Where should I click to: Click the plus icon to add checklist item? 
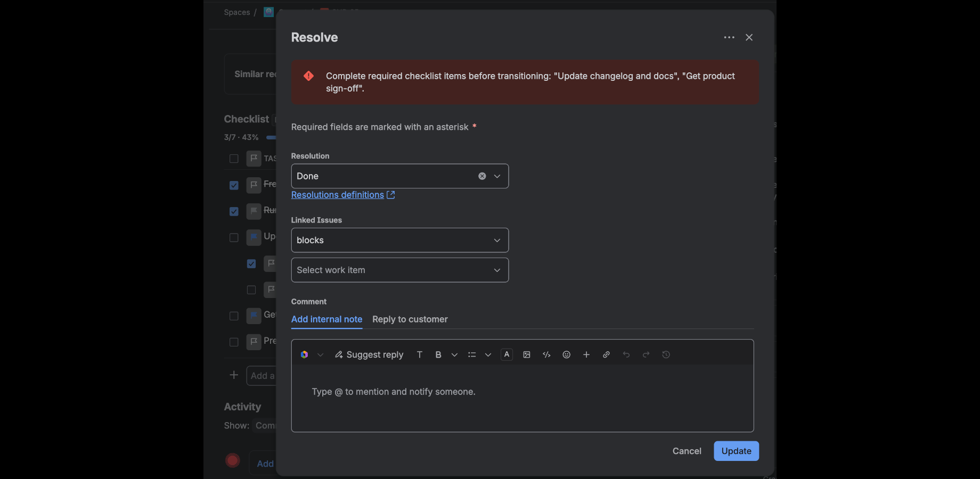point(234,375)
